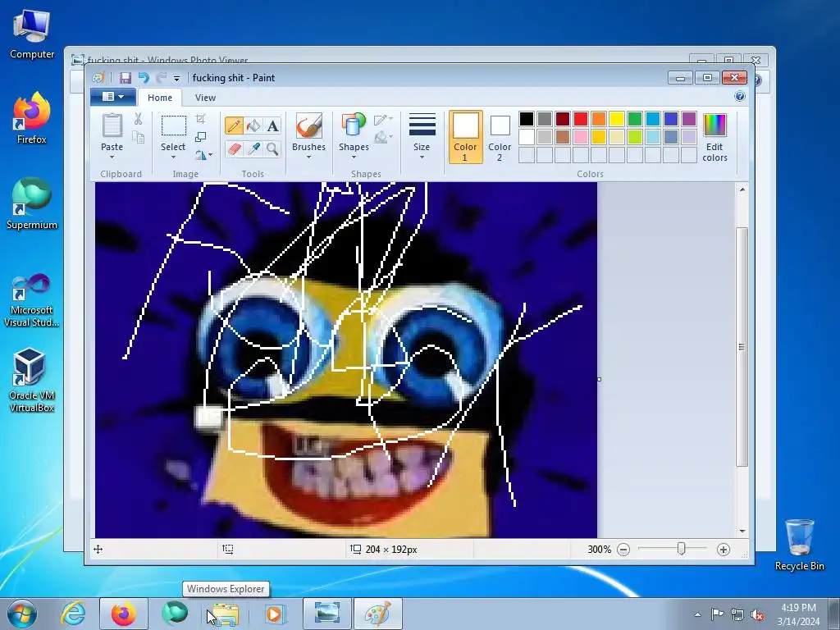
Task: Expand the Select dropdown arrow
Action: [x=173, y=157]
